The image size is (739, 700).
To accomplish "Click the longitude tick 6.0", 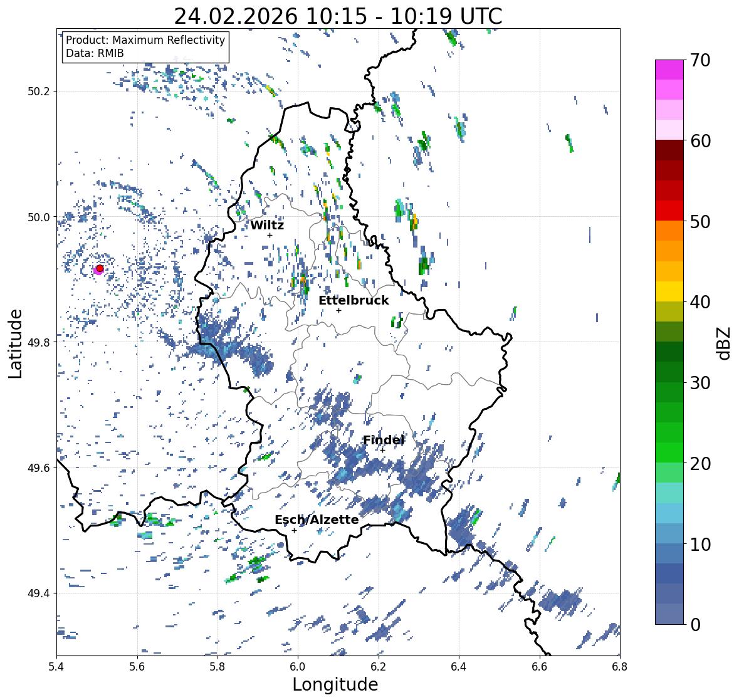I will click(298, 667).
